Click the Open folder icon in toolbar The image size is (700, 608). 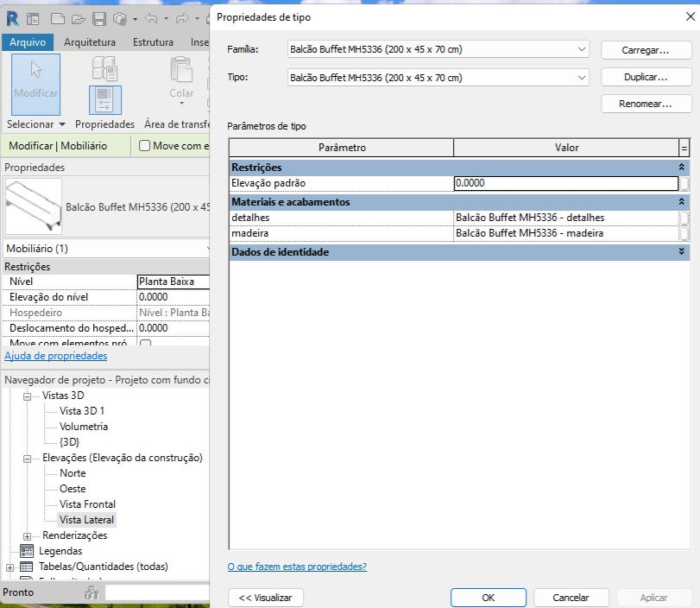point(79,19)
